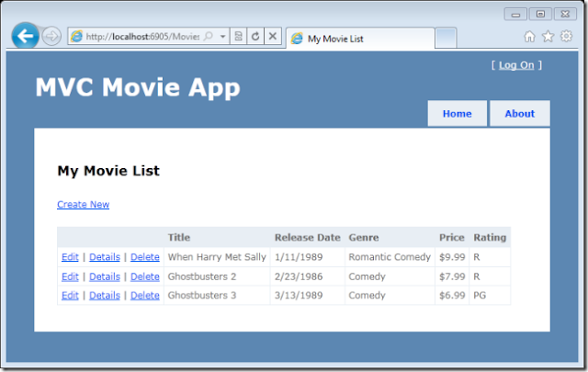Click the search magnifier in address bar
The image size is (588, 372).
point(209,37)
